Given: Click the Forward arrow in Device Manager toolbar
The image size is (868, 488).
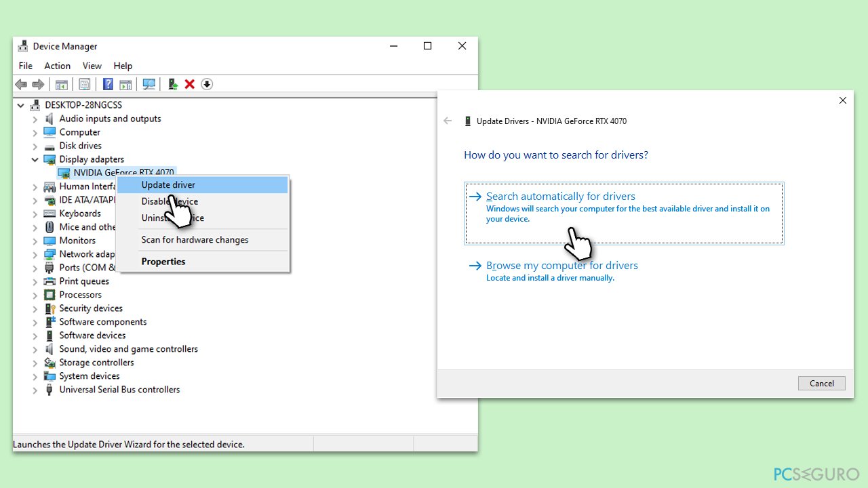Looking at the screenshot, I should [38, 84].
